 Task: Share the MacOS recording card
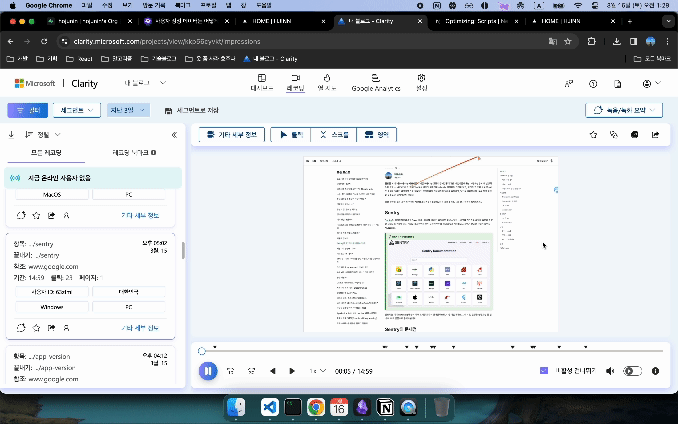[51, 215]
